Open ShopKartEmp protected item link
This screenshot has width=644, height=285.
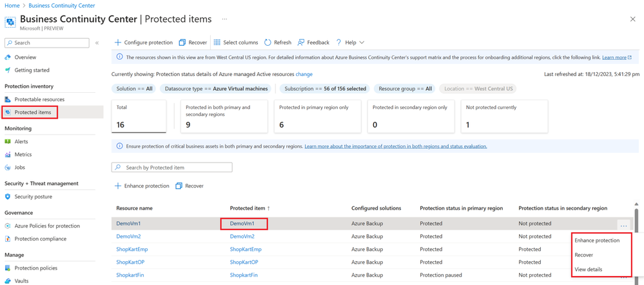pyautogui.click(x=246, y=250)
